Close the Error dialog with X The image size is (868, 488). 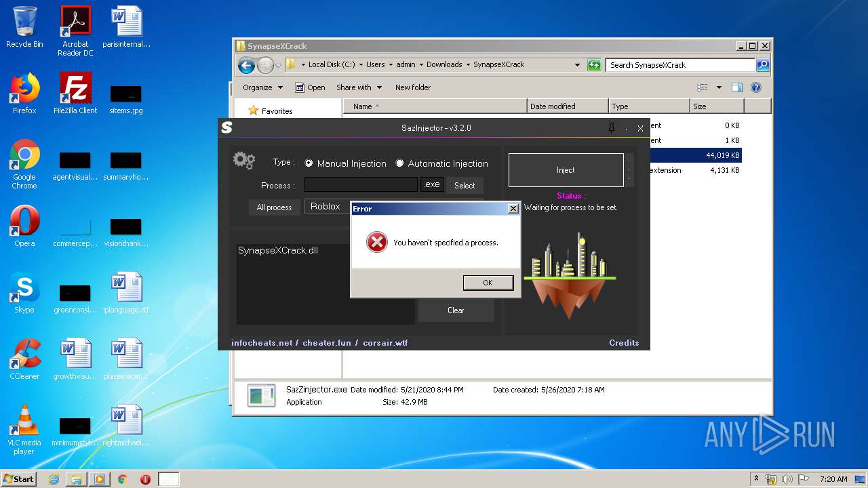pos(513,209)
